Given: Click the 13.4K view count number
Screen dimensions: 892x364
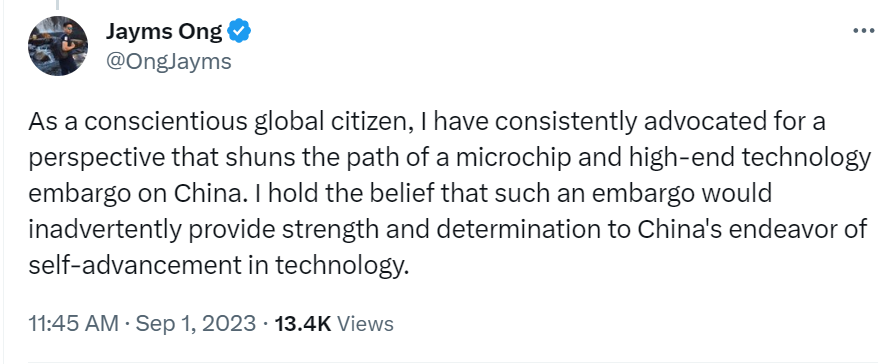Looking at the screenshot, I should (x=303, y=324).
